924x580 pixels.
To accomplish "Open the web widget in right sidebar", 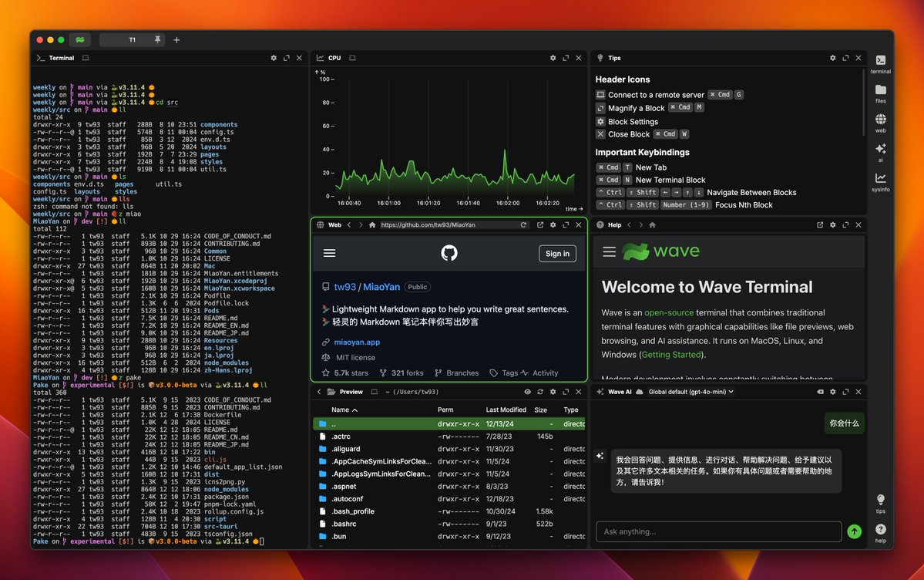I will (880, 123).
